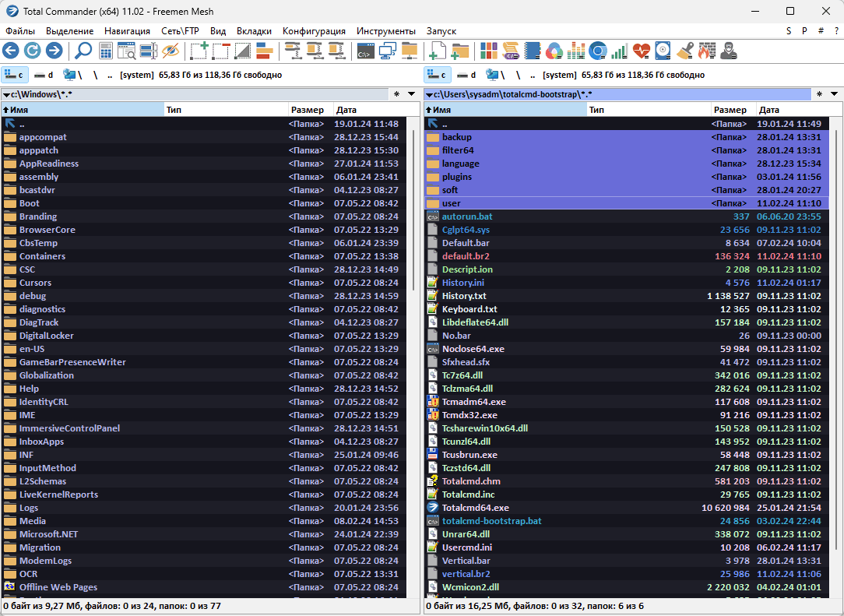Open the command prompt toolbar icon
The height and width of the screenshot is (616, 844).
(364, 51)
